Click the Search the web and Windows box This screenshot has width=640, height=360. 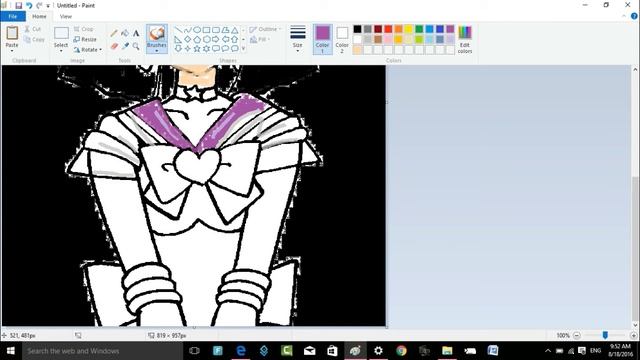[102, 351]
